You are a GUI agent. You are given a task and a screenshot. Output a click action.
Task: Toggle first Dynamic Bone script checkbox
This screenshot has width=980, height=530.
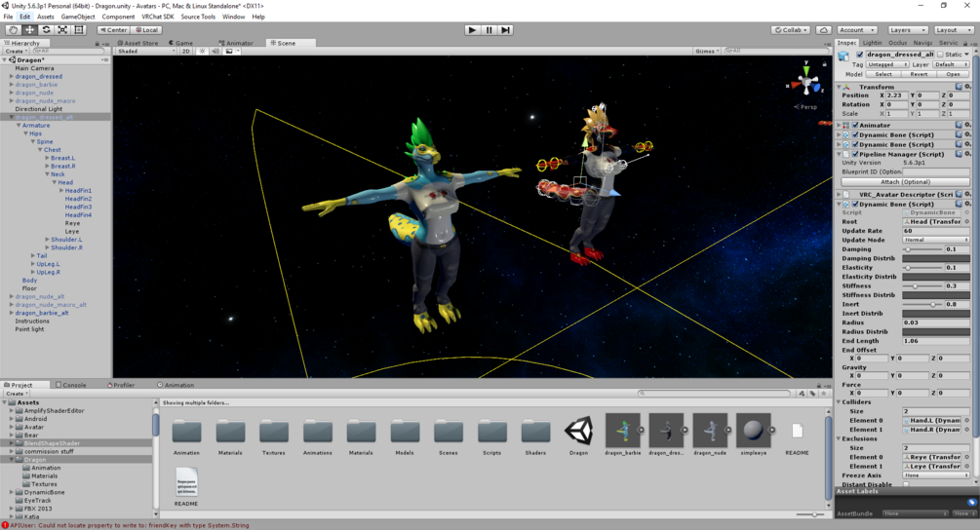tap(855, 134)
